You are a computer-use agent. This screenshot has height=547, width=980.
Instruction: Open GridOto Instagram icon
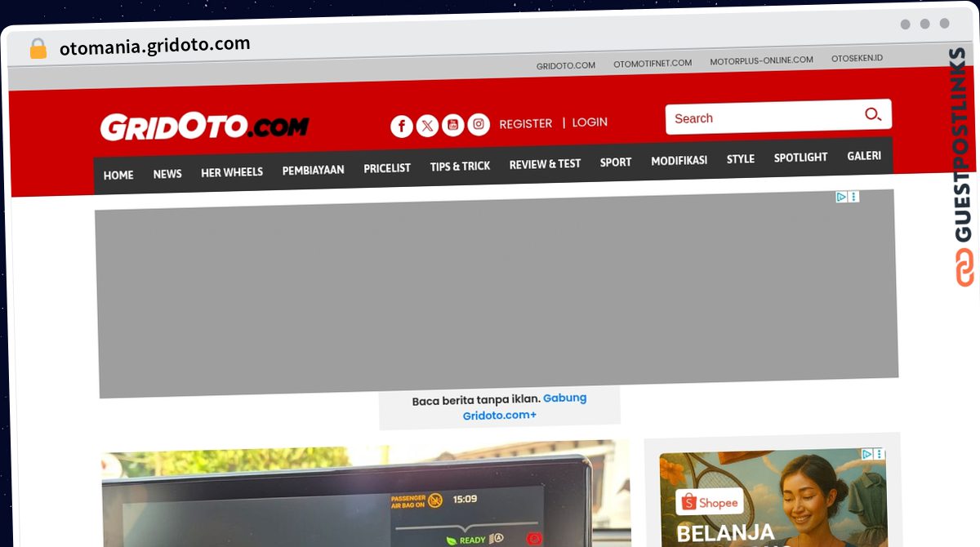pos(479,124)
